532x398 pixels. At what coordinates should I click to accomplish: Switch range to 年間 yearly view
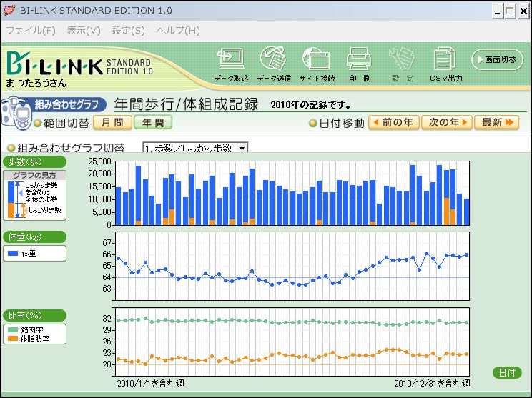tap(153, 123)
